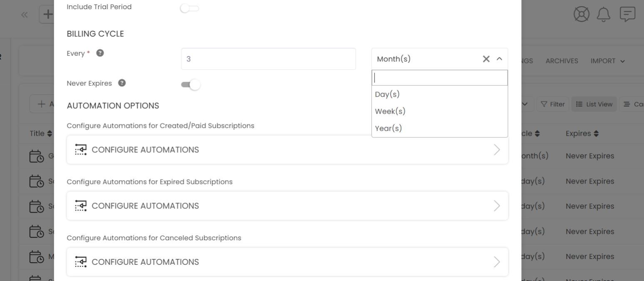Click the collapse sidebar double-arrow icon
The image size is (644, 281).
tap(25, 15)
